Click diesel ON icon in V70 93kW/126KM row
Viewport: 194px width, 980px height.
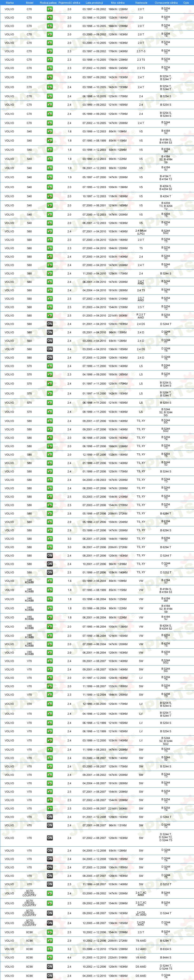[50, 851]
